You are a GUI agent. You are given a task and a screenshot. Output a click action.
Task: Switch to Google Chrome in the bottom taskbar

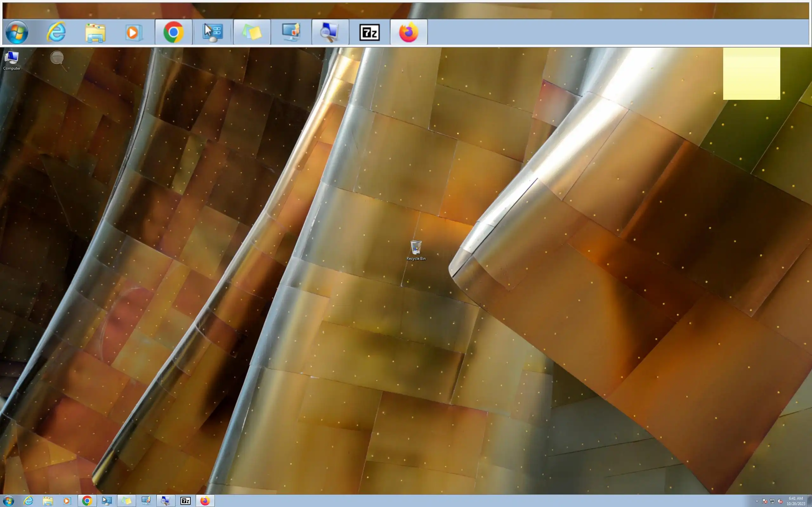[87, 501]
